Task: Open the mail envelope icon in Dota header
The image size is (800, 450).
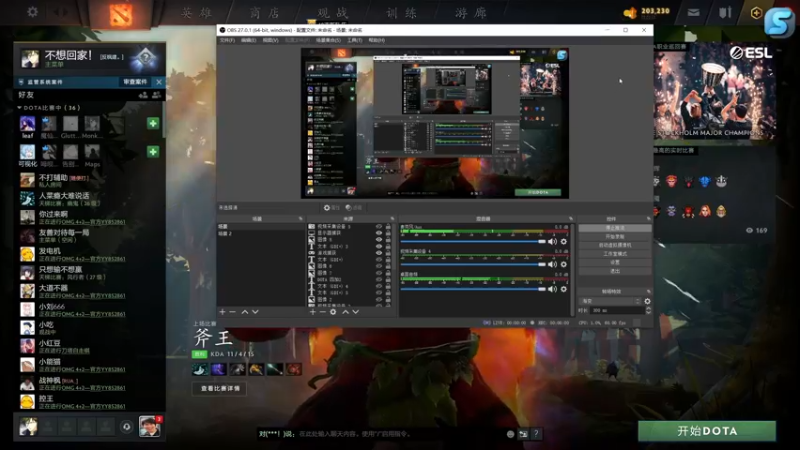Action: pos(693,12)
